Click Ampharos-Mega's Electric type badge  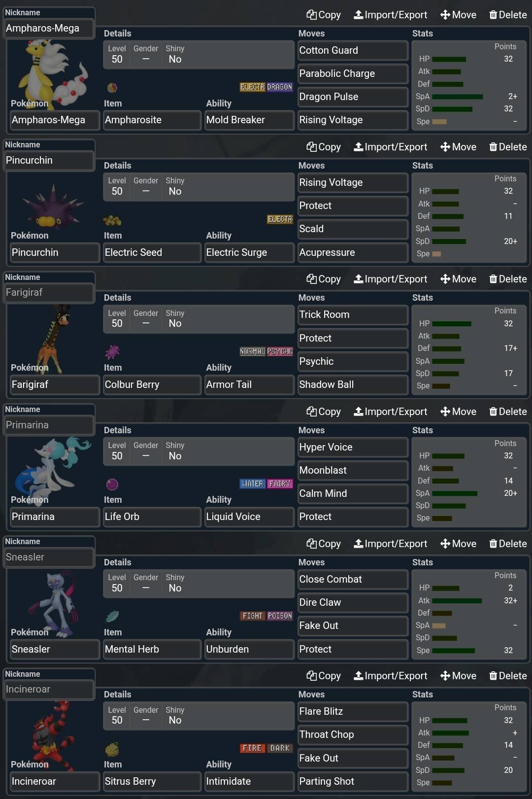tap(253, 87)
